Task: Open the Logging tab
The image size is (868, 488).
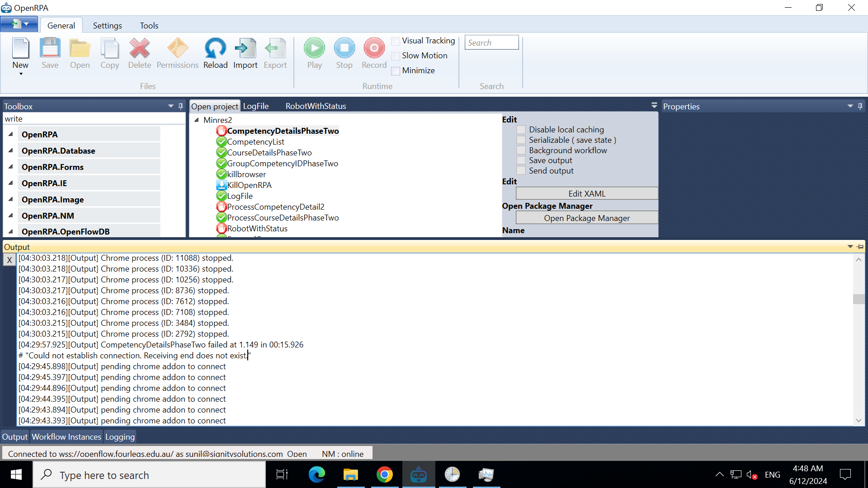Action: (x=120, y=437)
